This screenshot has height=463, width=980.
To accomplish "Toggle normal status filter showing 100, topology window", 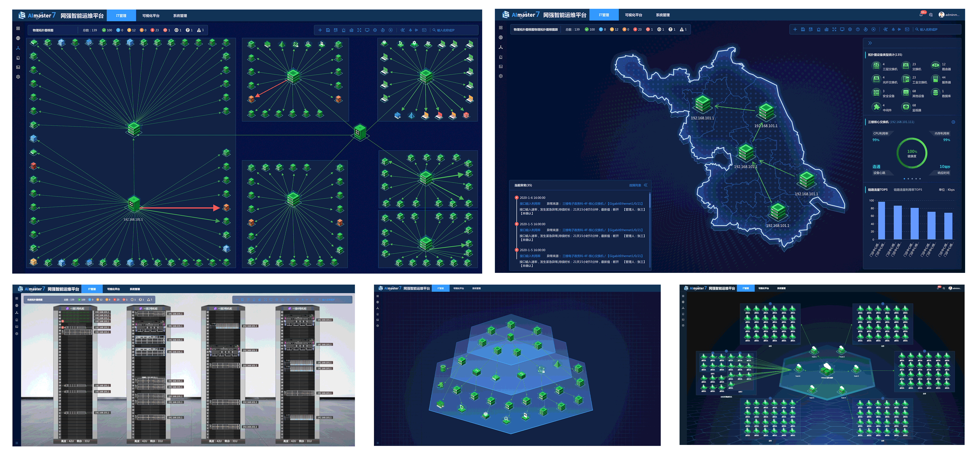I will point(107,30).
